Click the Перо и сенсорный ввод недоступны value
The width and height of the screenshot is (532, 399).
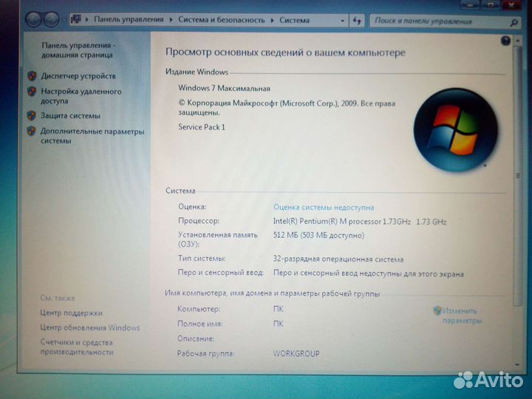click(x=369, y=274)
